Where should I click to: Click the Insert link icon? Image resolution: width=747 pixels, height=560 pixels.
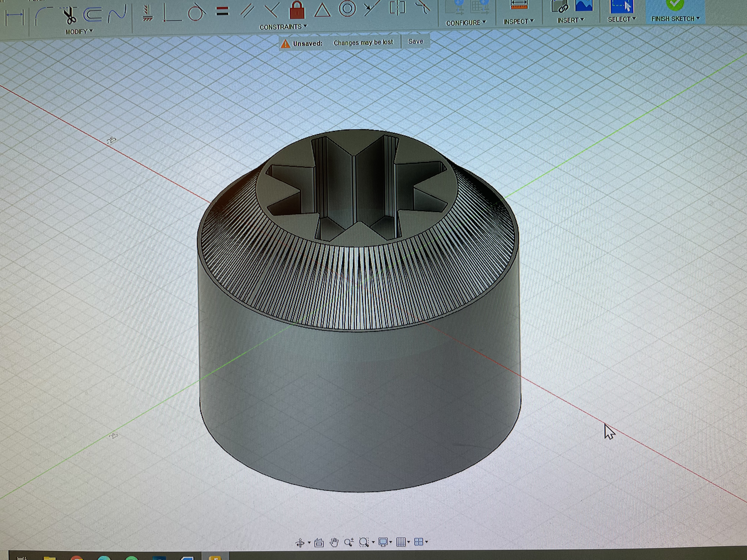pos(560,6)
